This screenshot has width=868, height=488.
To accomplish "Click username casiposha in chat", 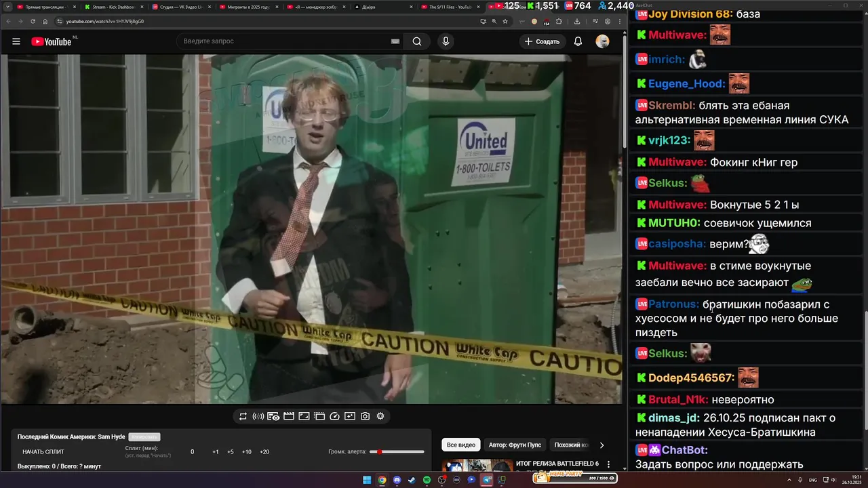I will (677, 244).
